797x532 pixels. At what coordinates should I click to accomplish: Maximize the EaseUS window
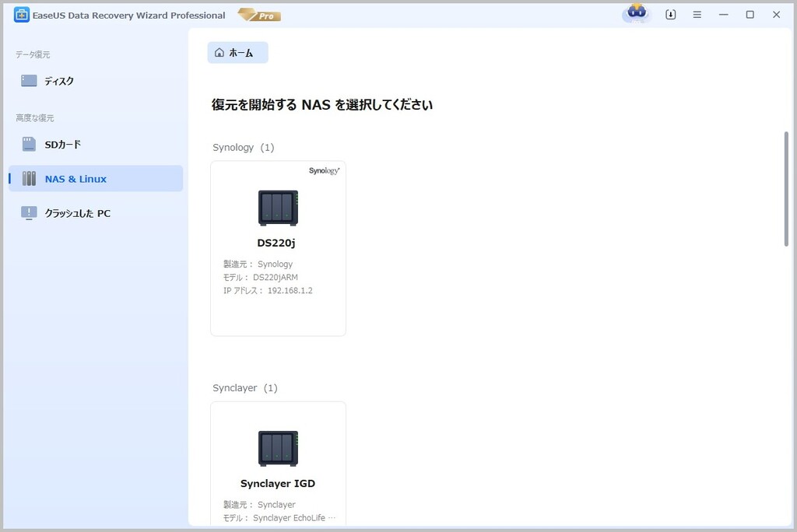[x=750, y=15]
